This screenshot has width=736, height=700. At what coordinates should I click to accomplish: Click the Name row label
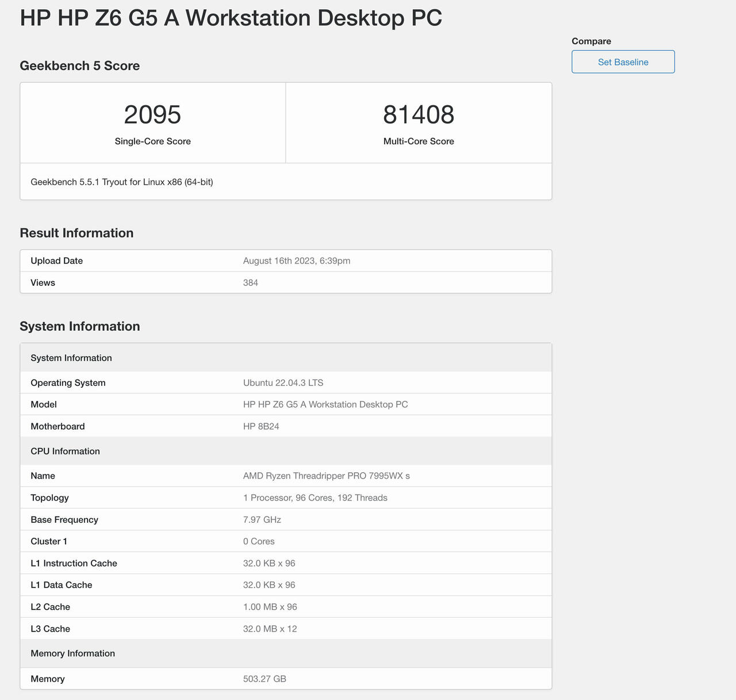coord(43,476)
